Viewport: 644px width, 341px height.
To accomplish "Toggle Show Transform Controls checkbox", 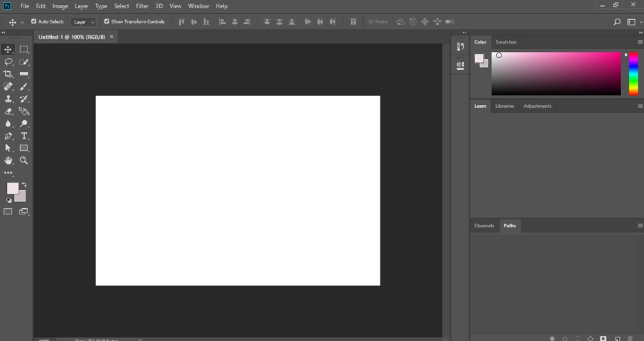I will (107, 21).
